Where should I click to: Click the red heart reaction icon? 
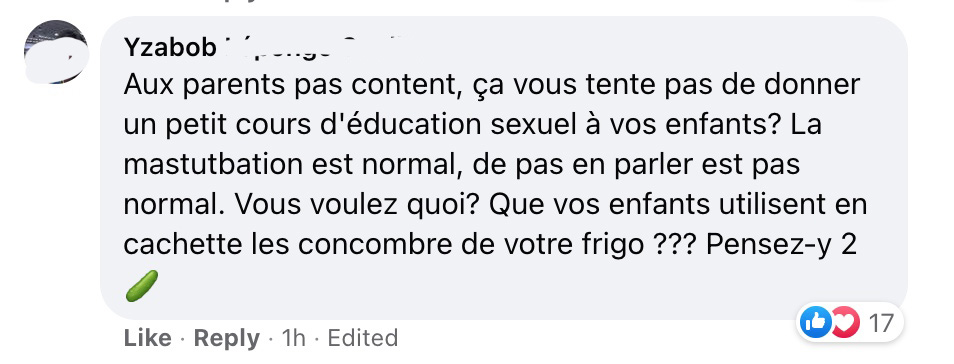point(846,323)
